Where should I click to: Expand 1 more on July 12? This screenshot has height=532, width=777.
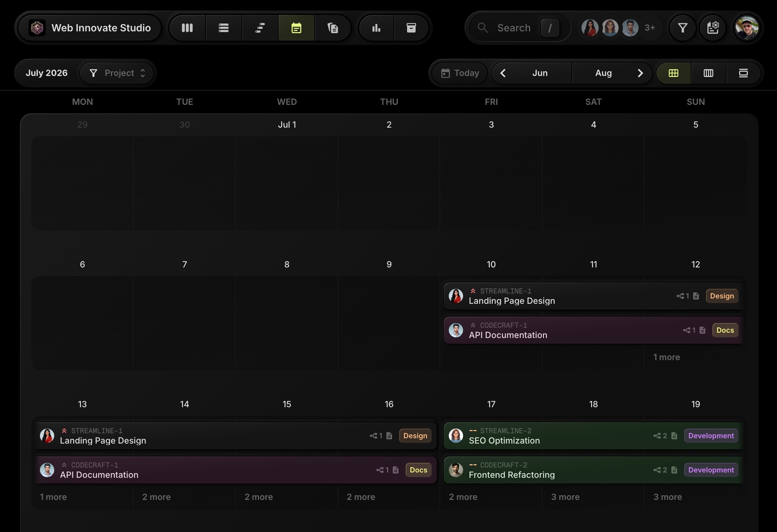tap(667, 357)
